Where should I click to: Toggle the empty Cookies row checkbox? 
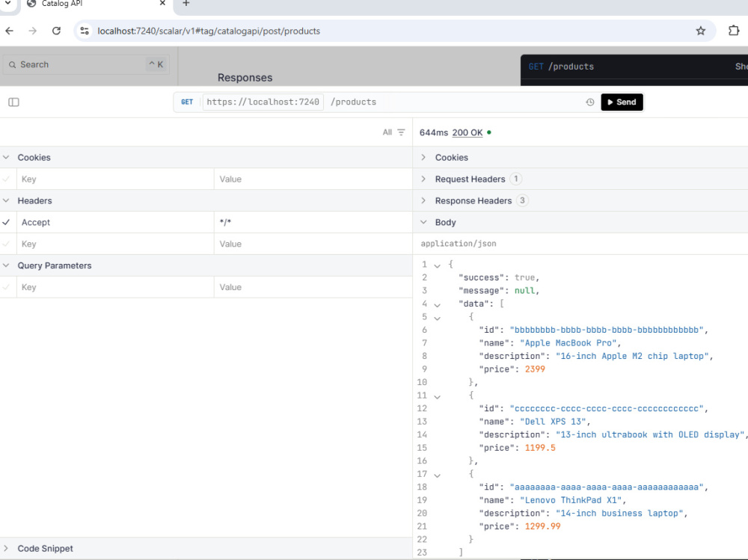tap(6, 179)
